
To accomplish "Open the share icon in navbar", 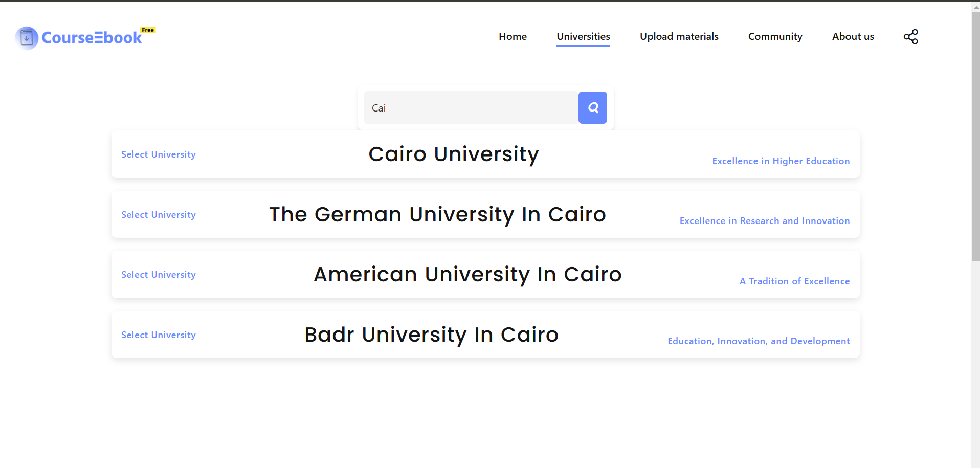I will pos(910,37).
